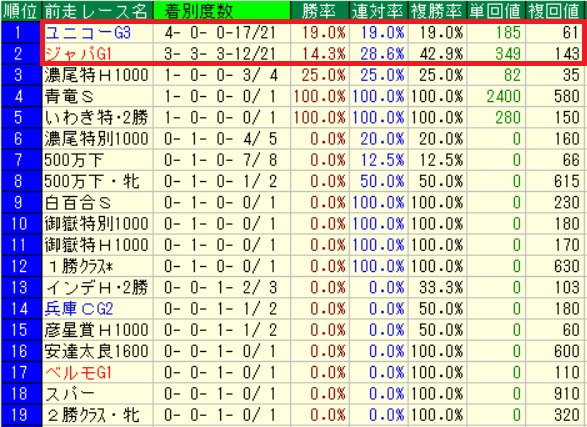
Task: Select the 御嶽特H1000 race name
Action: [x=97, y=245]
